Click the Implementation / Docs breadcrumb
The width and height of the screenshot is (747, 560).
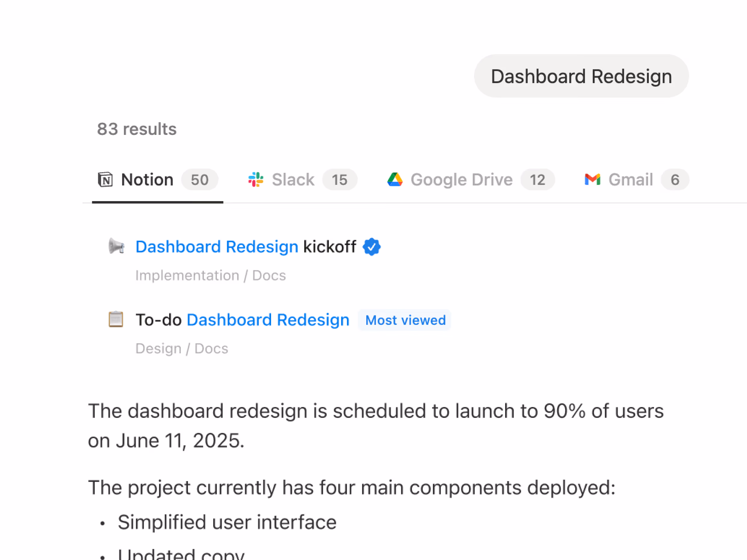click(x=210, y=275)
